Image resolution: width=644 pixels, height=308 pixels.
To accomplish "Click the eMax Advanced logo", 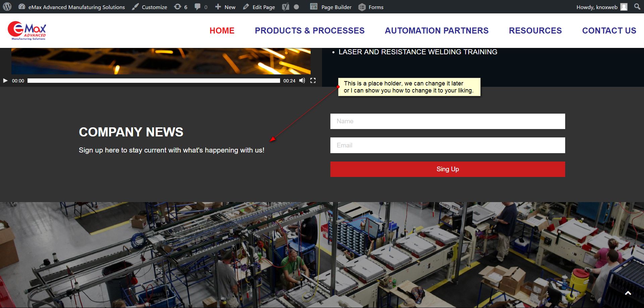I will (27, 30).
